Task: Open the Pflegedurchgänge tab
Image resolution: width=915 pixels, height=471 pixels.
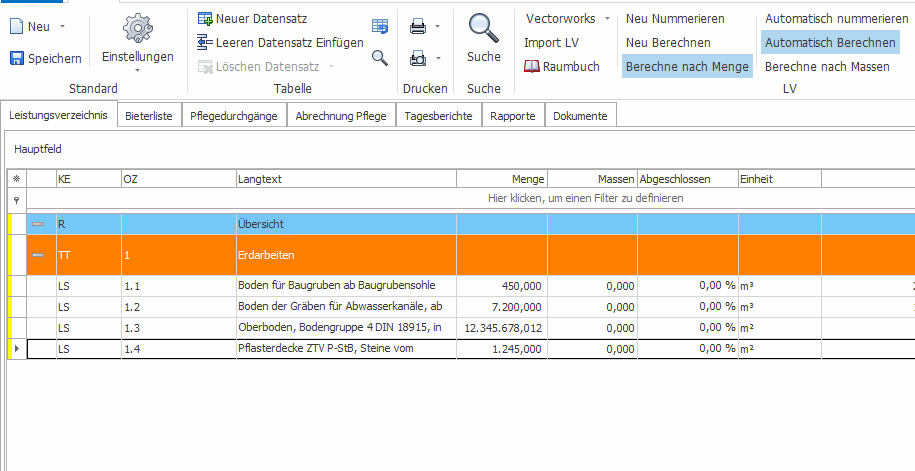Action: [x=233, y=116]
